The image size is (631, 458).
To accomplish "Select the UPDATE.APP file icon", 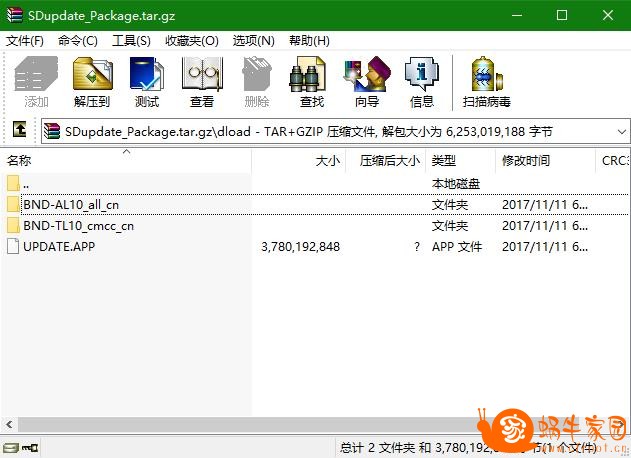I will (13, 246).
